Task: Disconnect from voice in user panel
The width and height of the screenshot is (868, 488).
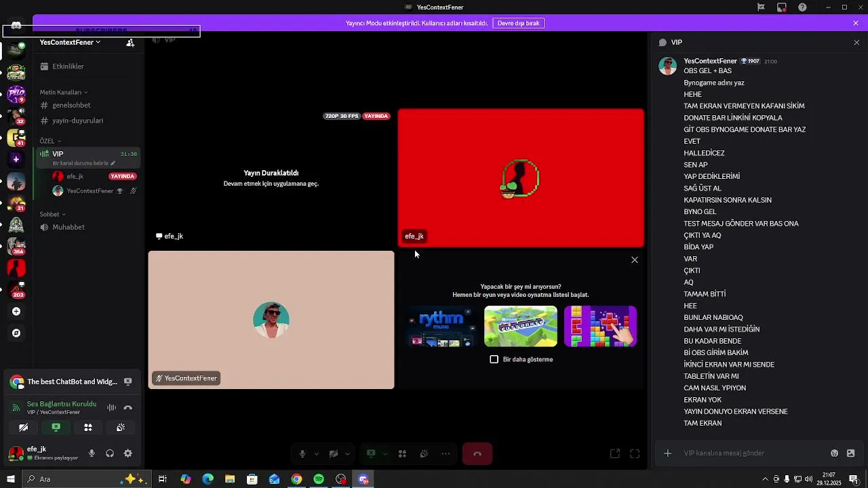Action: click(128, 407)
